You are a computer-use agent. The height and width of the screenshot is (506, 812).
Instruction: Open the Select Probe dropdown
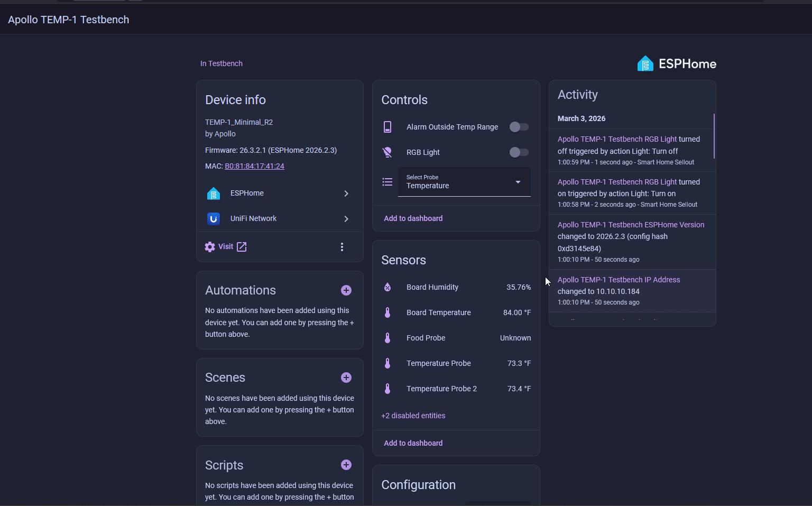464,182
